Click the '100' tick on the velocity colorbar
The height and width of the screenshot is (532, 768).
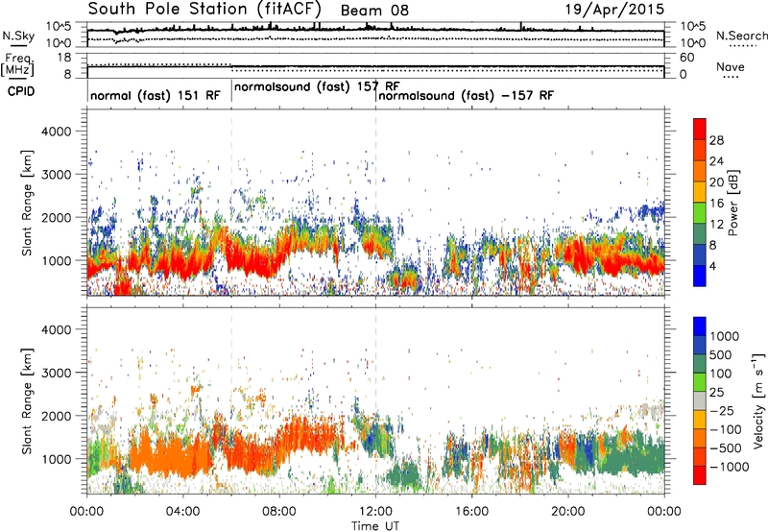pos(721,374)
